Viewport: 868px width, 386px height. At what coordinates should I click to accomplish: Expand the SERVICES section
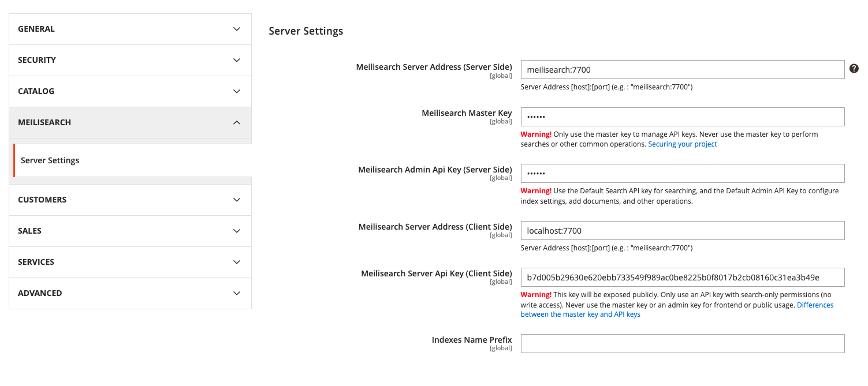[130, 262]
